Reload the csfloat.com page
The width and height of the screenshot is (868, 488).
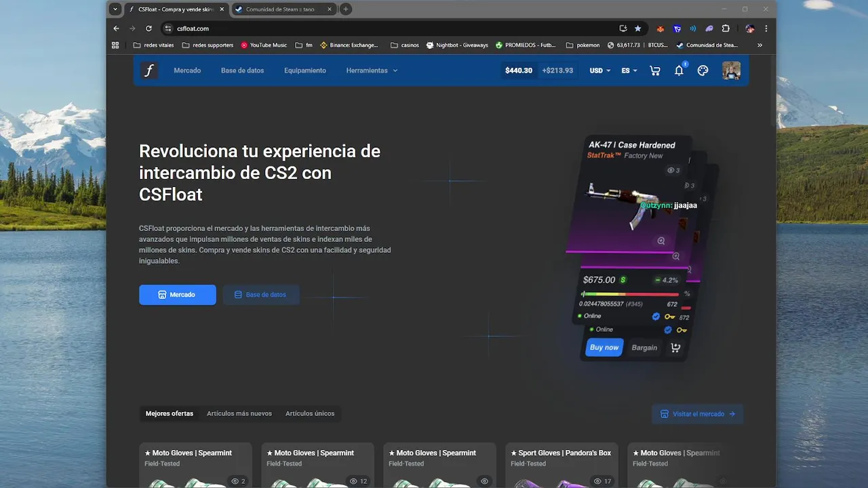(x=149, y=28)
